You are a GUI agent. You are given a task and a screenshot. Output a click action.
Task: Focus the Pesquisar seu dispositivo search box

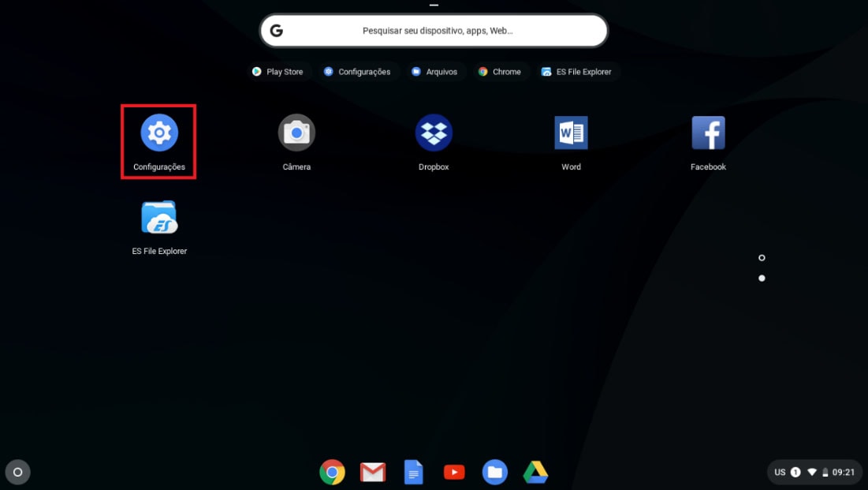pyautogui.click(x=434, y=31)
